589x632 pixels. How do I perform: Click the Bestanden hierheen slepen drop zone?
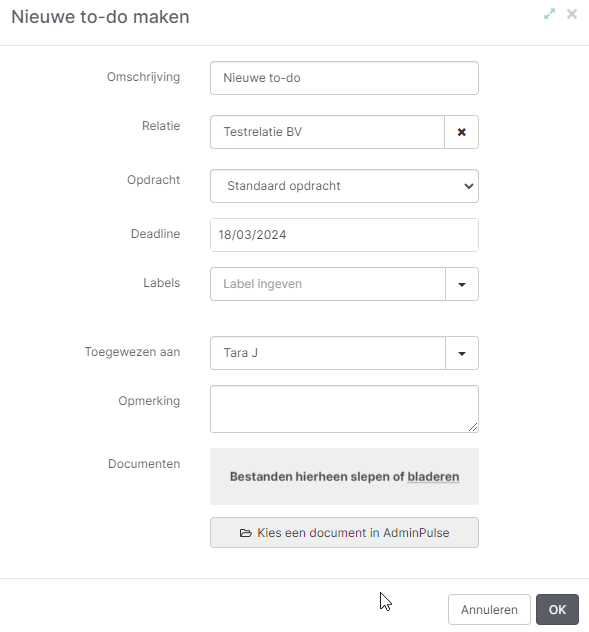tap(344, 476)
